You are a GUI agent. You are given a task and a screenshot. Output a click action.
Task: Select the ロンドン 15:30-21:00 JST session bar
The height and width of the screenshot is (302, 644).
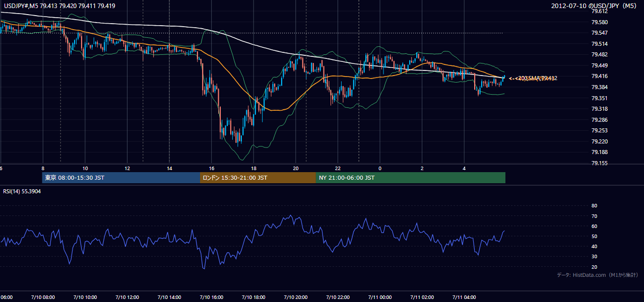coord(258,178)
